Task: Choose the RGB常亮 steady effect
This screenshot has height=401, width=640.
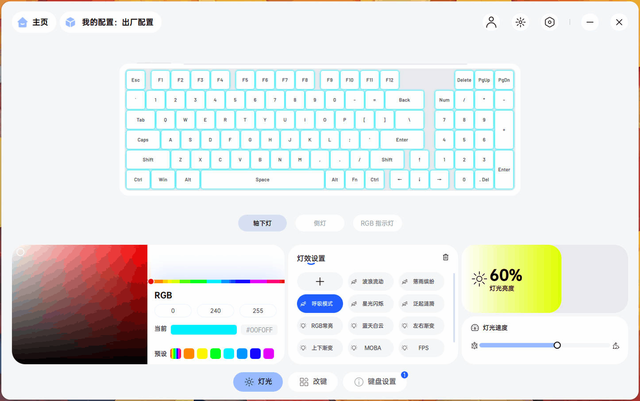Action: (x=320, y=326)
